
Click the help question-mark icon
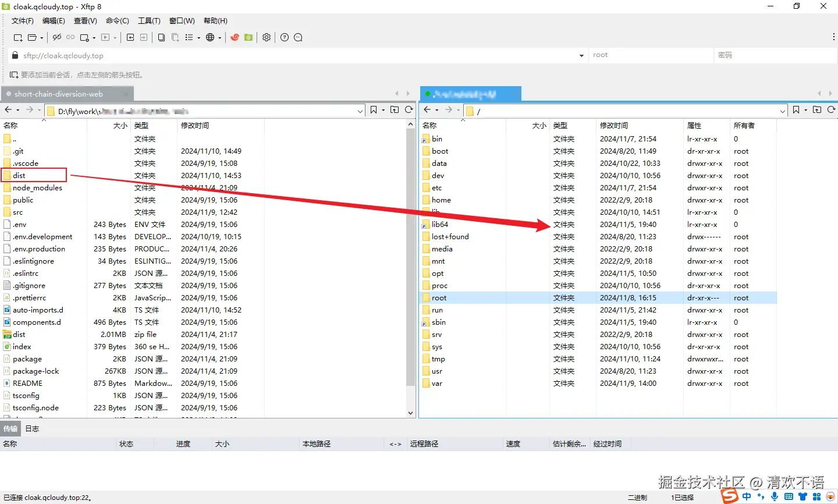[285, 37]
